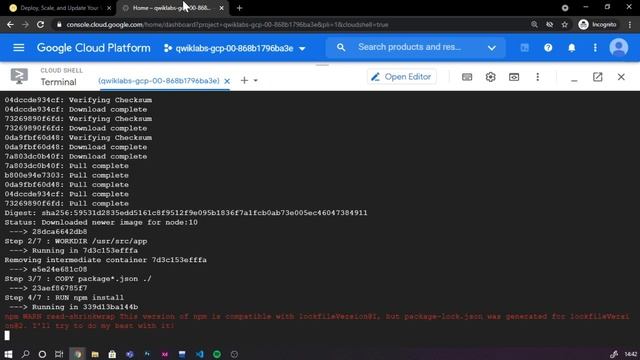This screenshot has width=640, height=360.
Task: Open the Cloud Shell more options menu
Action: point(538,77)
